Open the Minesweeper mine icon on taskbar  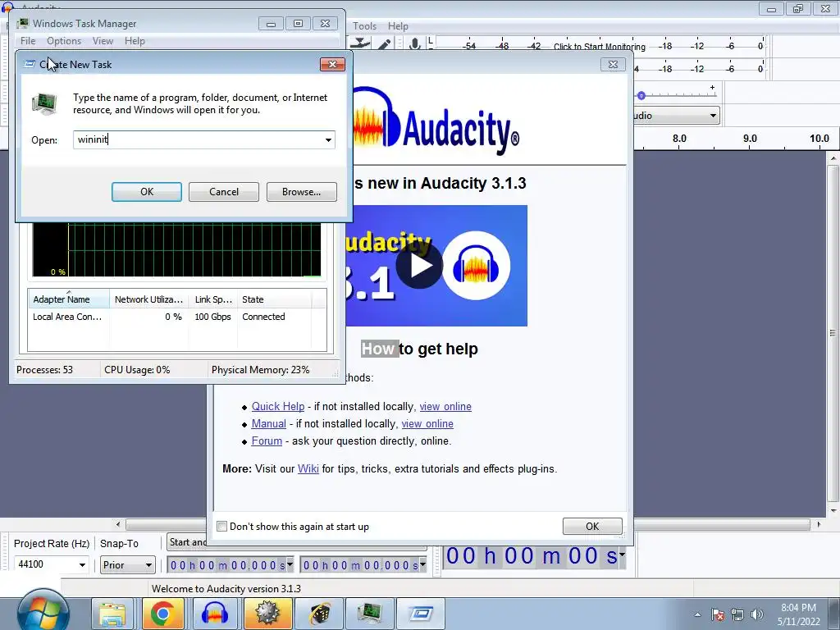pyautogui.click(x=268, y=614)
